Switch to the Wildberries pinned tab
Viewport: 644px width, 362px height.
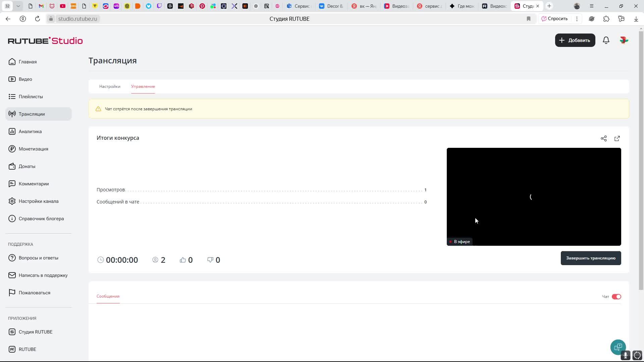point(116,6)
